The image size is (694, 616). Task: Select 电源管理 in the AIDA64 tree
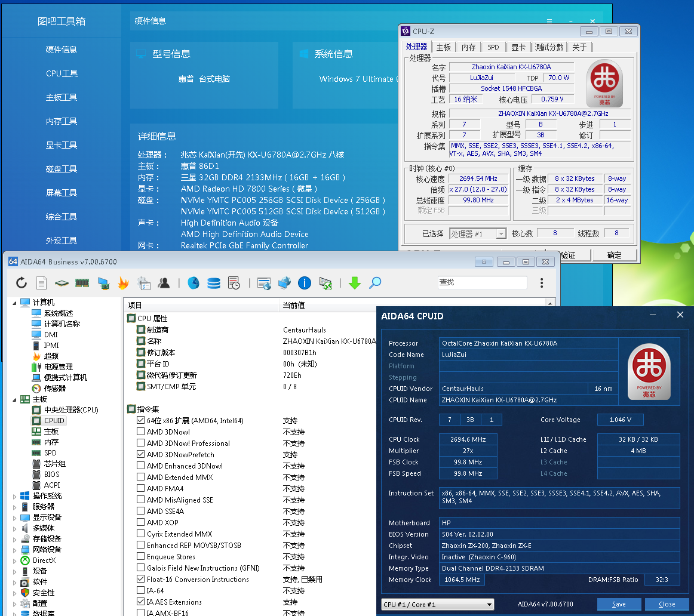[x=59, y=367]
